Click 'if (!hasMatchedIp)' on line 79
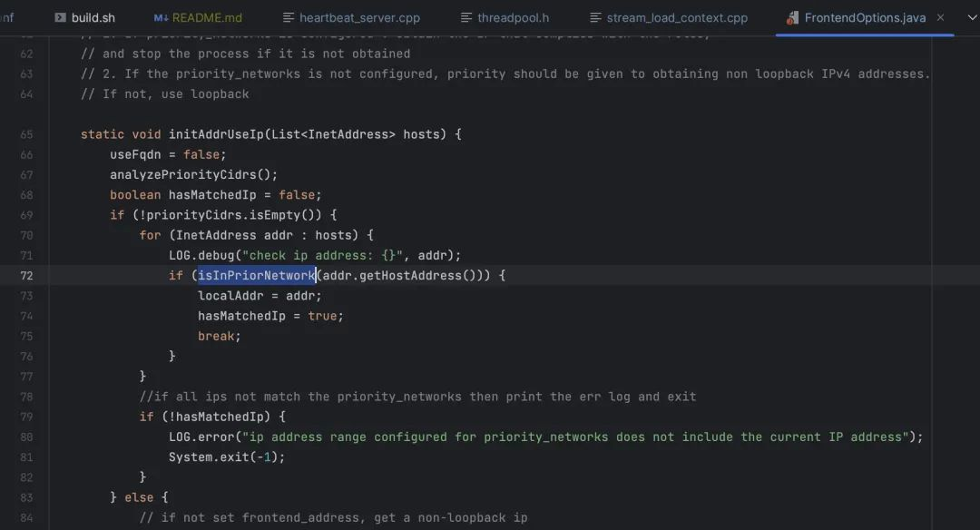The width and height of the screenshot is (980, 530). pyautogui.click(x=212, y=417)
